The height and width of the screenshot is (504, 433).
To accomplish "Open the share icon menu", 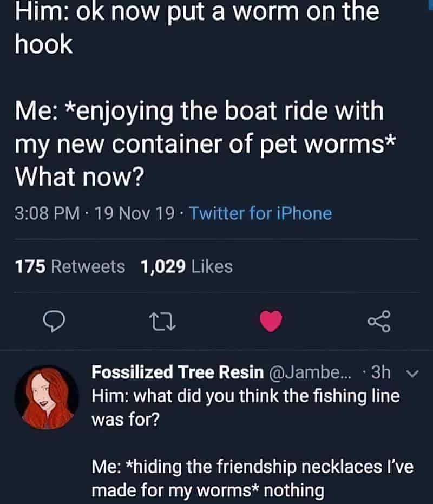I will pos(379,321).
